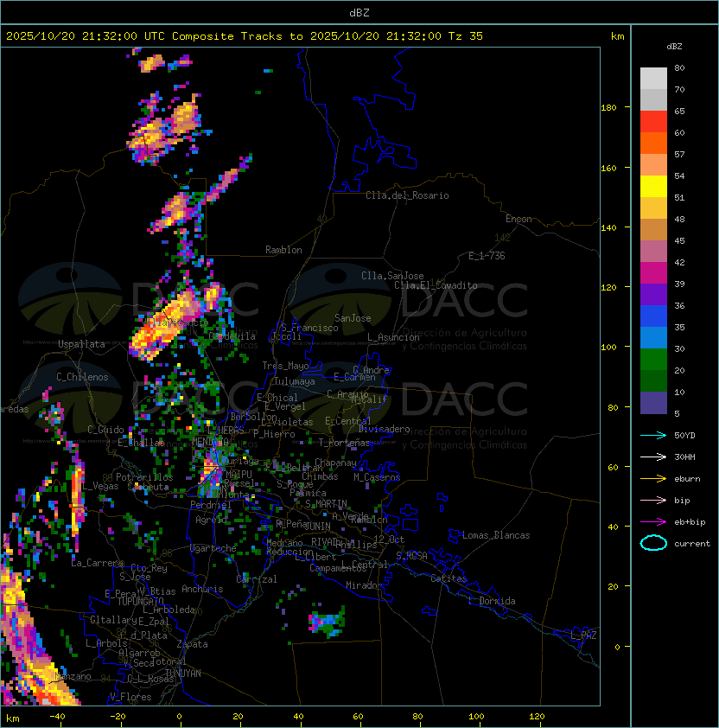
Task: Pick the red swatch between 65 and 60
Action: [653, 122]
